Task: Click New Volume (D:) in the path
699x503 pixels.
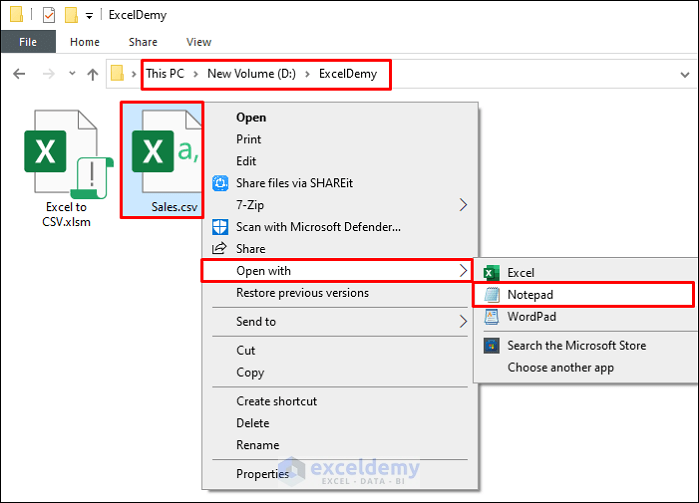Action: [x=251, y=74]
